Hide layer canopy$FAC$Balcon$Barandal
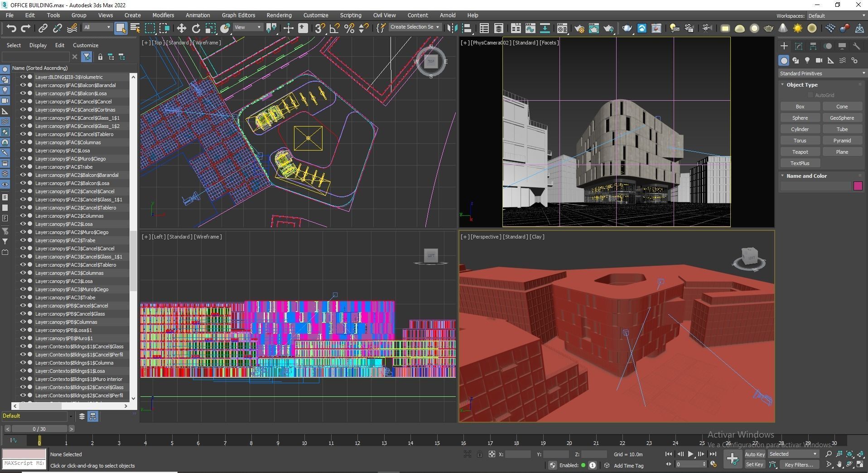This screenshot has width=868, height=473. click(23, 85)
